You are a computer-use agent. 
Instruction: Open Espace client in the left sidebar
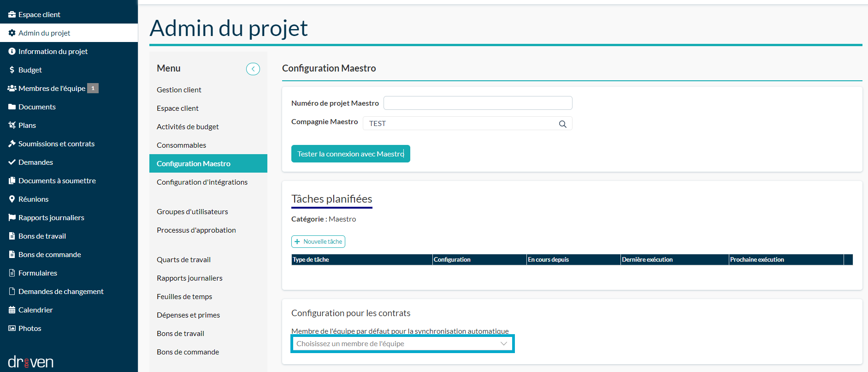(69, 14)
